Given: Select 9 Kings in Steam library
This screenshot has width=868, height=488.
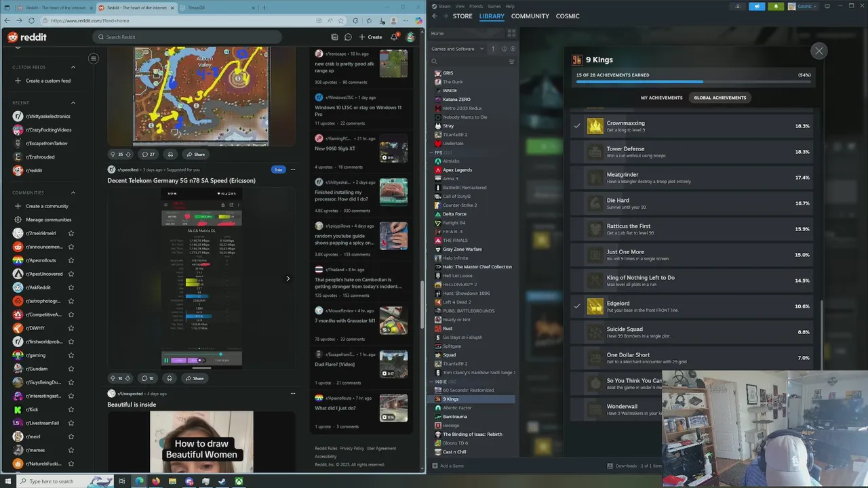Looking at the screenshot, I should tap(473, 399).
